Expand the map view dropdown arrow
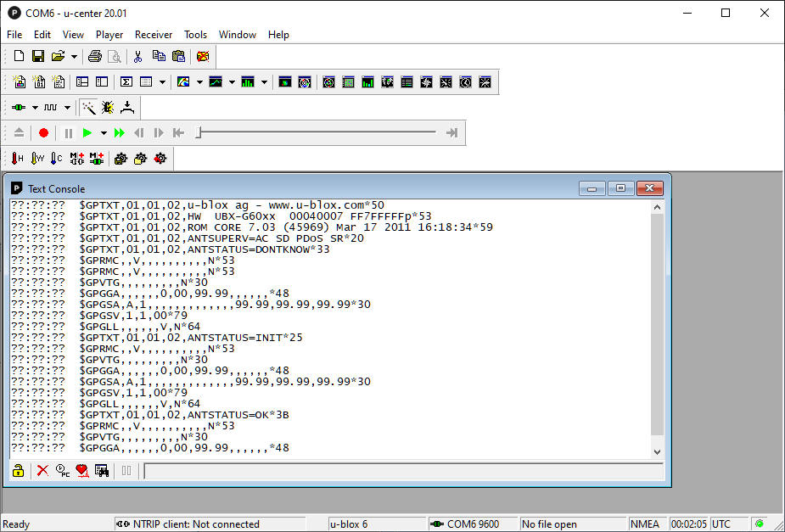The height and width of the screenshot is (532, 785). [199, 82]
